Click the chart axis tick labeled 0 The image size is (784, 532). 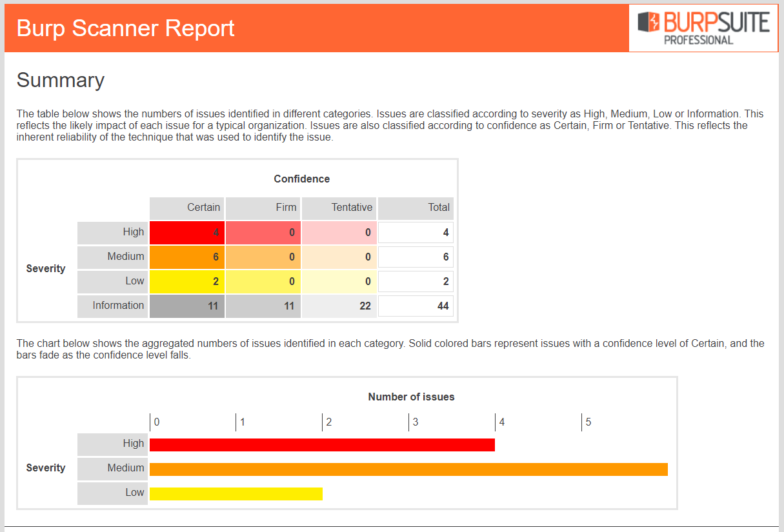click(156, 422)
